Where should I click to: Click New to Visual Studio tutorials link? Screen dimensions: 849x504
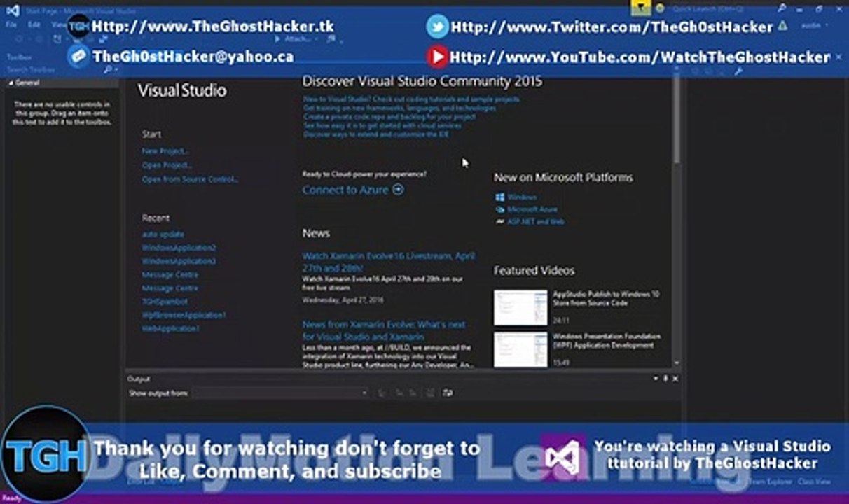[x=411, y=99]
